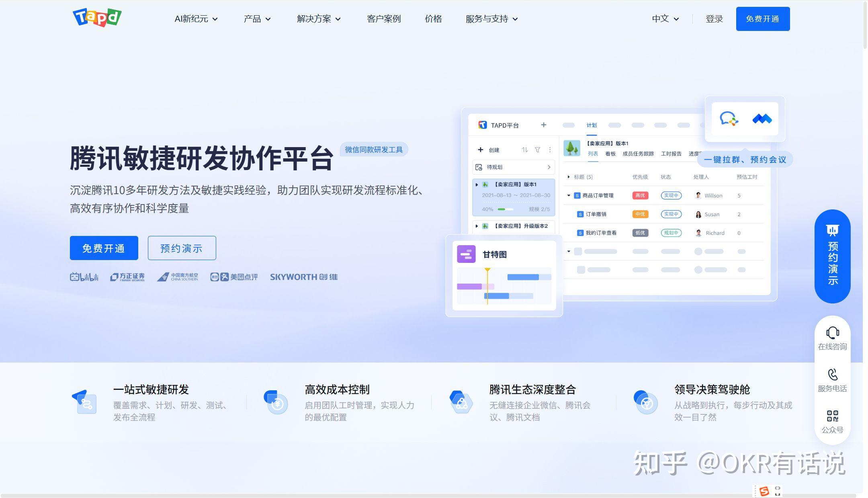This screenshot has height=498, width=868.
Task: Click the Sogou input method tray icon
Action: [764, 491]
